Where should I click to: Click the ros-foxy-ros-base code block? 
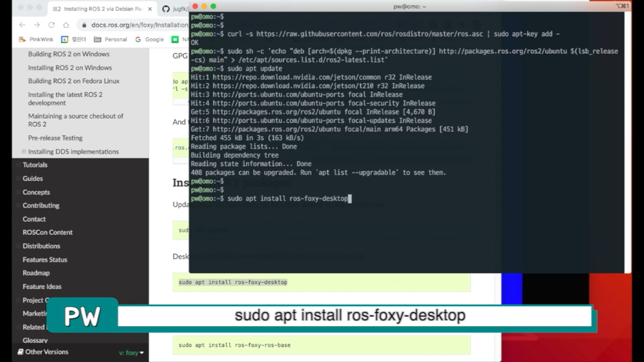pos(321,345)
